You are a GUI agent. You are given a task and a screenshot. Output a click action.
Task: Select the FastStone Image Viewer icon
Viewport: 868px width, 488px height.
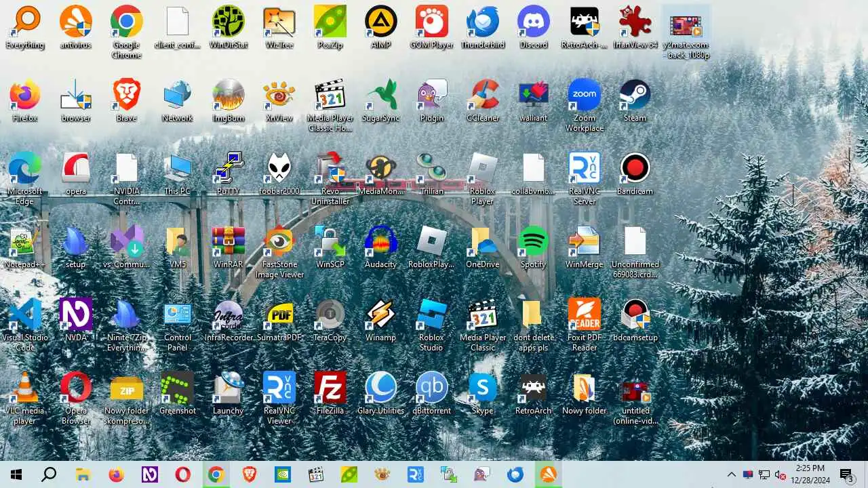pyautogui.click(x=279, y=251)
